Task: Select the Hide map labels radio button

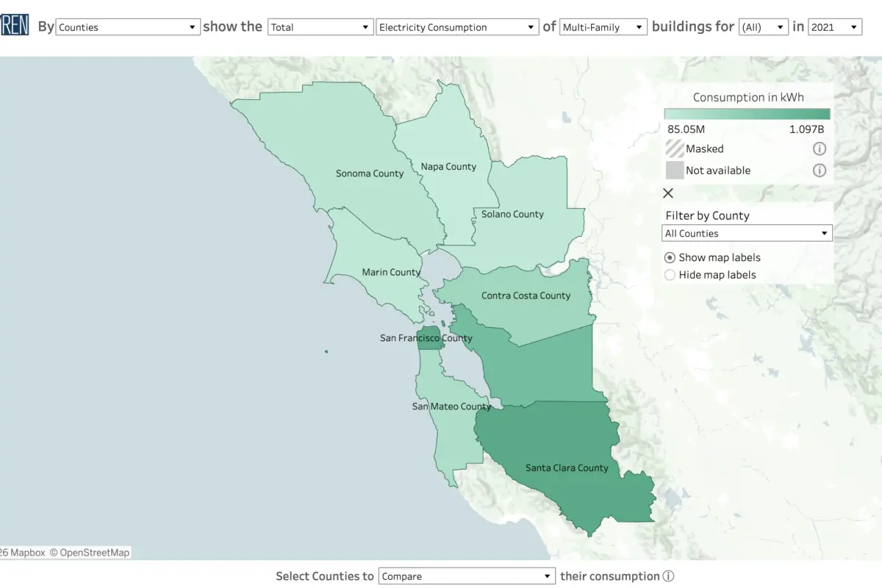Action: click(x=670, y=275)
